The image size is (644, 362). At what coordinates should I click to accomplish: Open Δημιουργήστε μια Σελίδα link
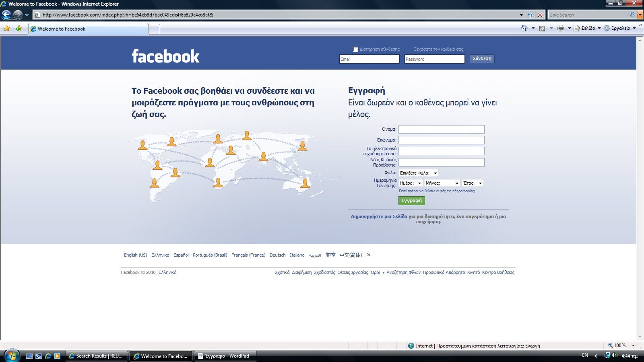pos(379,216)
